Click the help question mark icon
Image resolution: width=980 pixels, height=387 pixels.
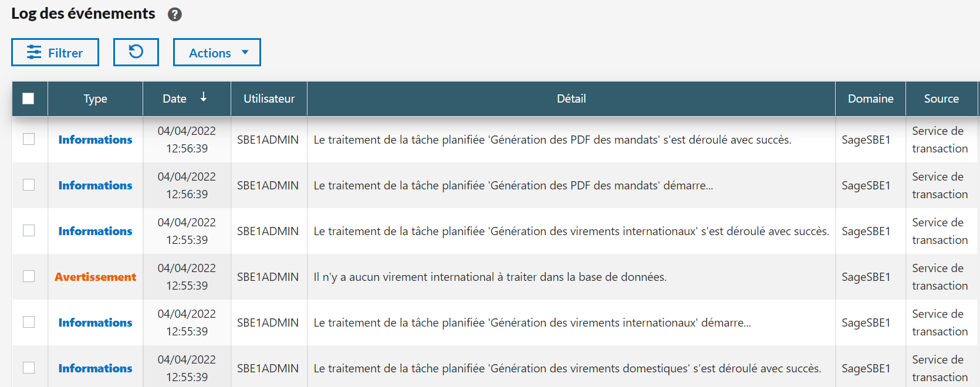click(x=174, y=15)
